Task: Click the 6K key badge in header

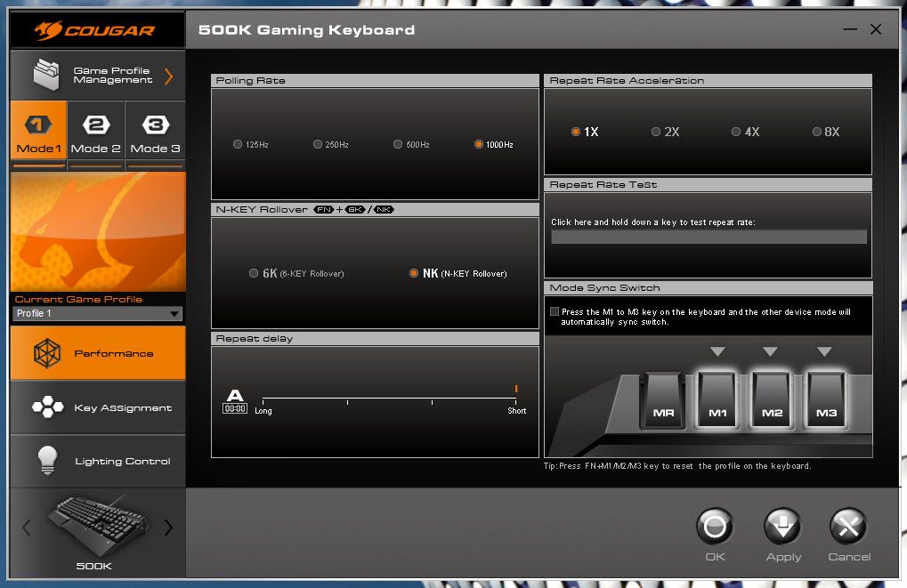Action: (355, 209)
